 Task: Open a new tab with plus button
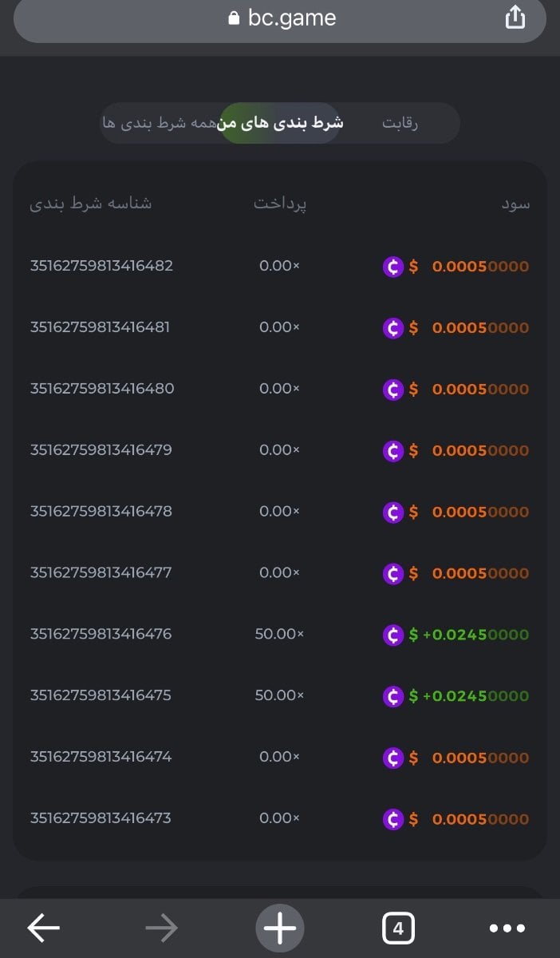tap(280, 928)
